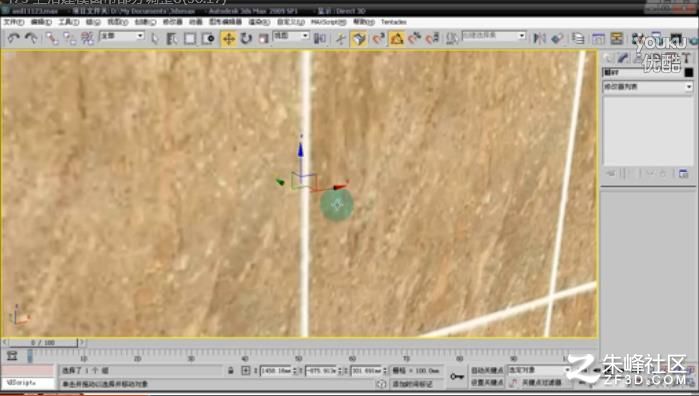Expand the Modifier List dropdown
699x396 pixels.
(x=648, y=87)
